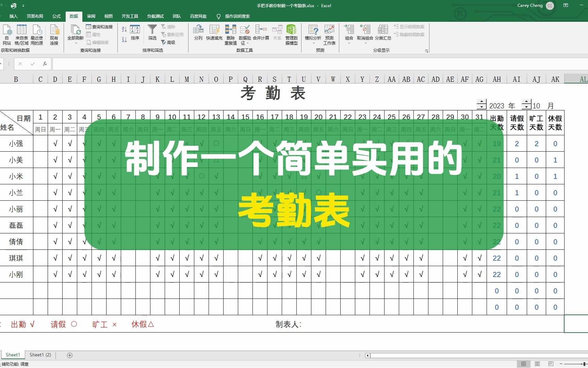Switch to Sheet1 (2) worksheet tab

click(40, 355)
